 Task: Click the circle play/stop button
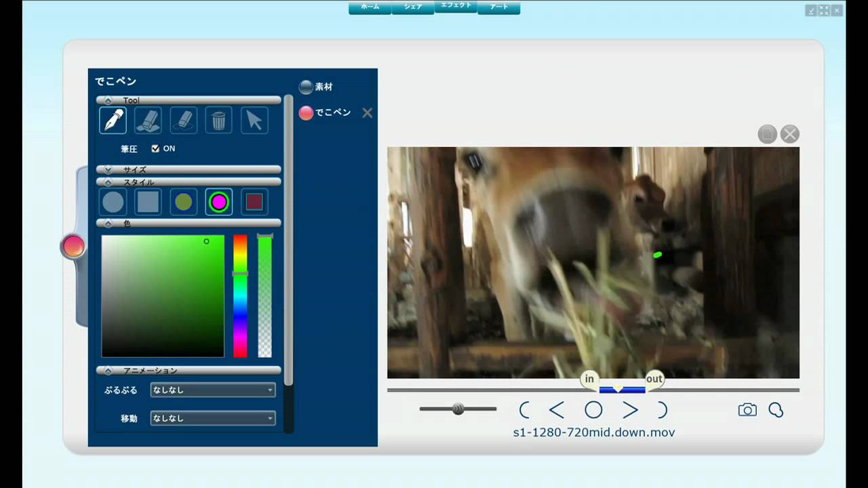point(593,409)
